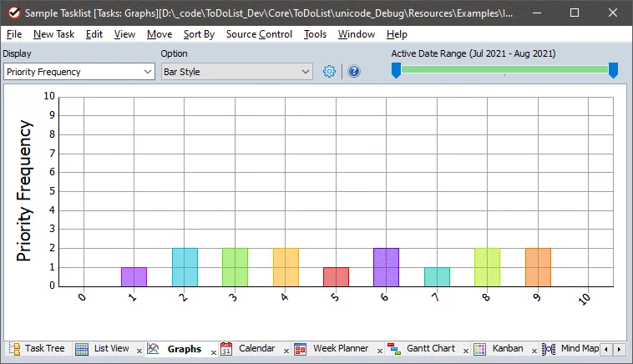Image resolution: width=633 pixels, height=364 pixels.
Task: Open graph settings gear icon
Action: pyautogui.click(x=329, y=72)
